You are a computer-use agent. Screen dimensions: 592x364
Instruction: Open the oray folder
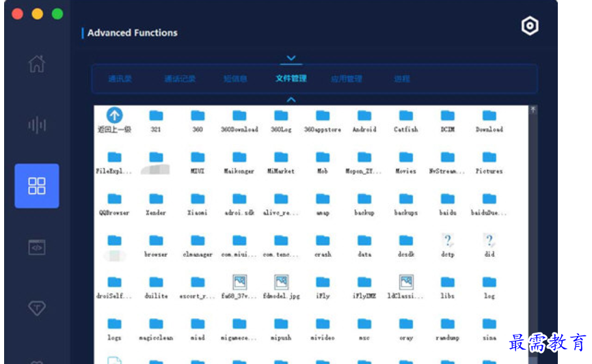point(406,324)
